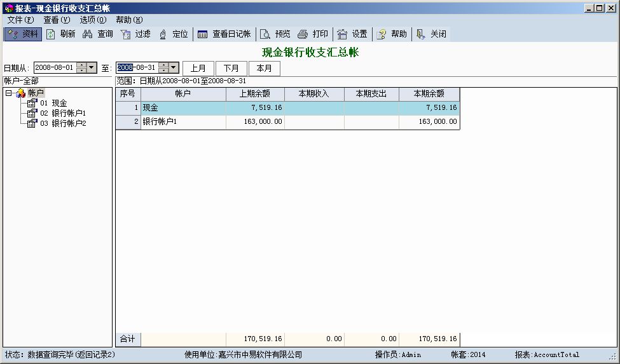Open the 文件 menu
The image size is (620, 364).
(20, 20)
